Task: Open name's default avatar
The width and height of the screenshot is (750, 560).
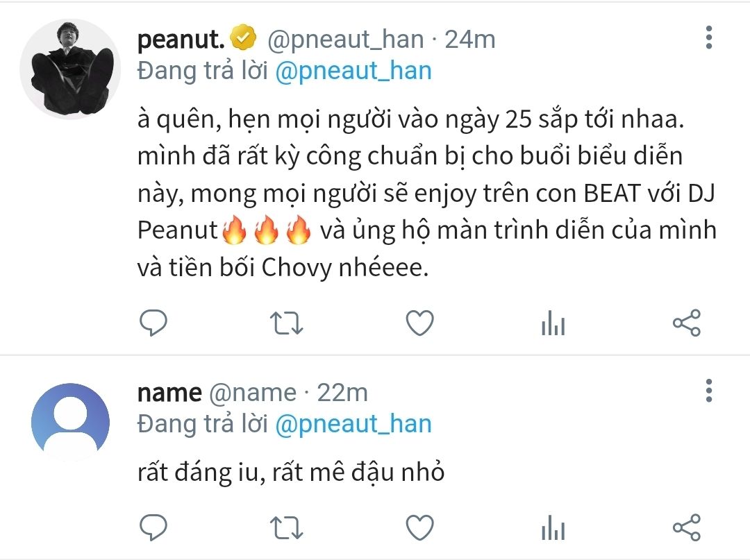Action: (70, 422)
